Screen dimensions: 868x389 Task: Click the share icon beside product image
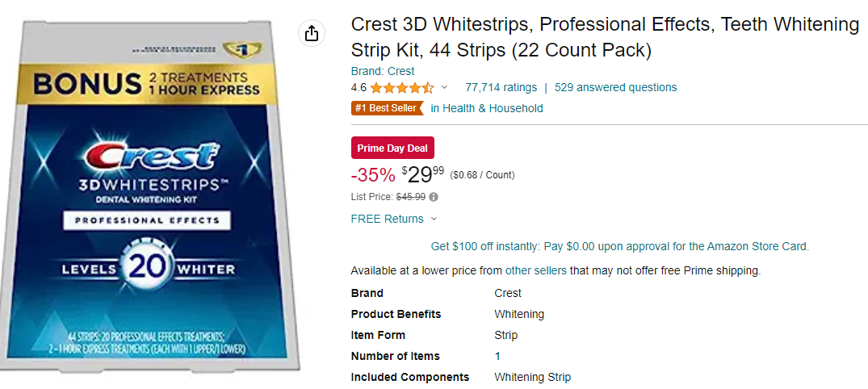pyautogui.click(x=312, y=33)
